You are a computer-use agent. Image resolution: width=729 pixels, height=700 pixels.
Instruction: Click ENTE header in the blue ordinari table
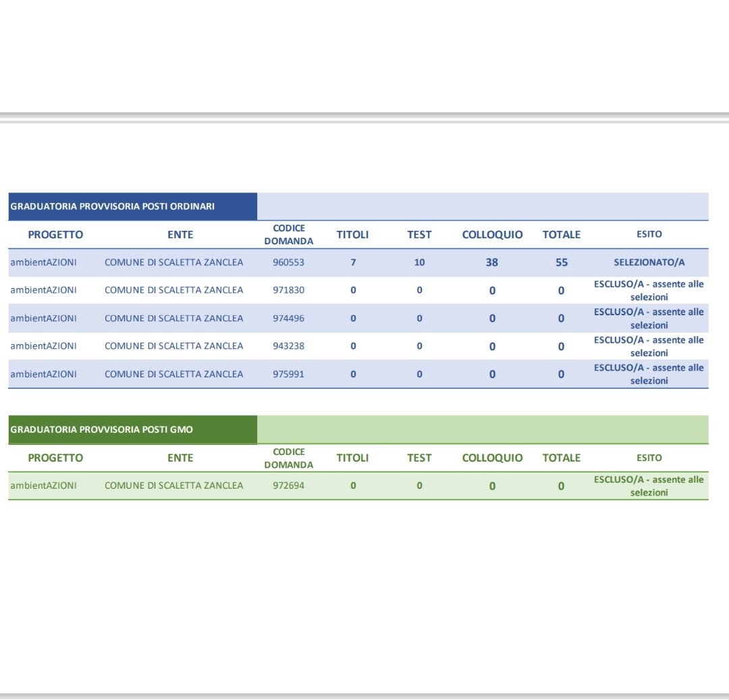[x=180, y=235]
